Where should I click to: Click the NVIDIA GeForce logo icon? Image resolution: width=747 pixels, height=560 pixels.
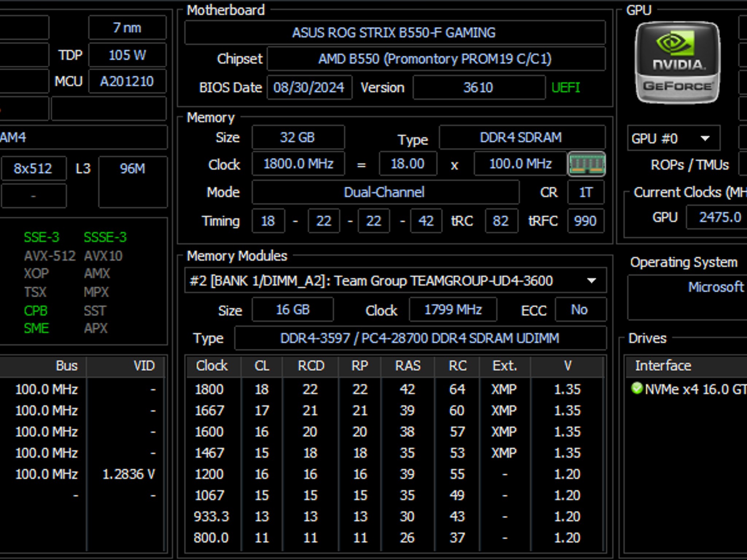pos(677,63)
